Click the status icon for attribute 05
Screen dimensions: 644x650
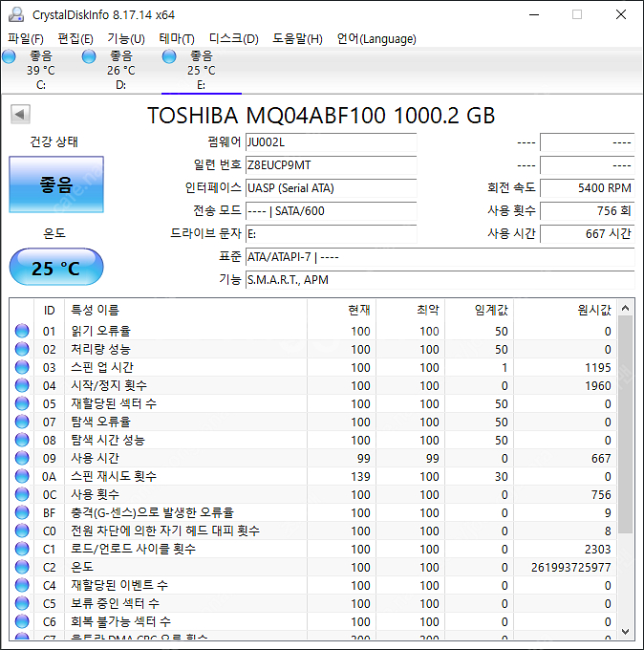click(22, 403)
